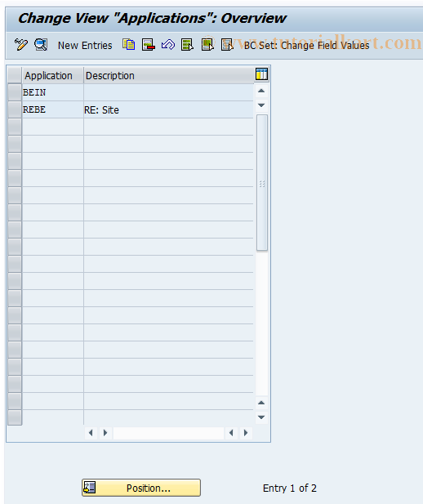Click the Deselect All icon

(x=227, y=45)
